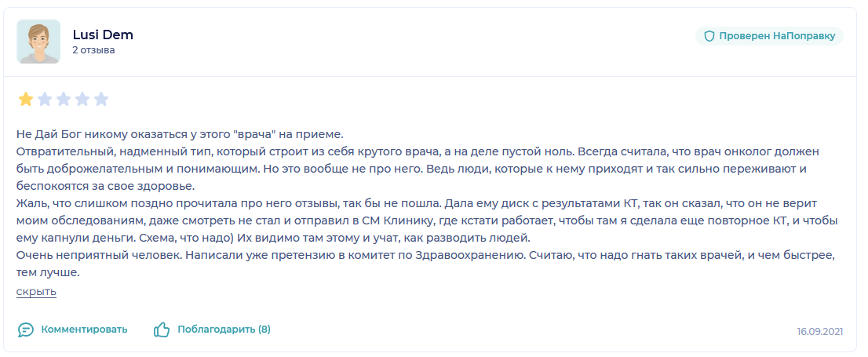Image resolution: width=868 pixels, height=357 pixels.
Task: Select the second rating star
Action: click(44, 100)
